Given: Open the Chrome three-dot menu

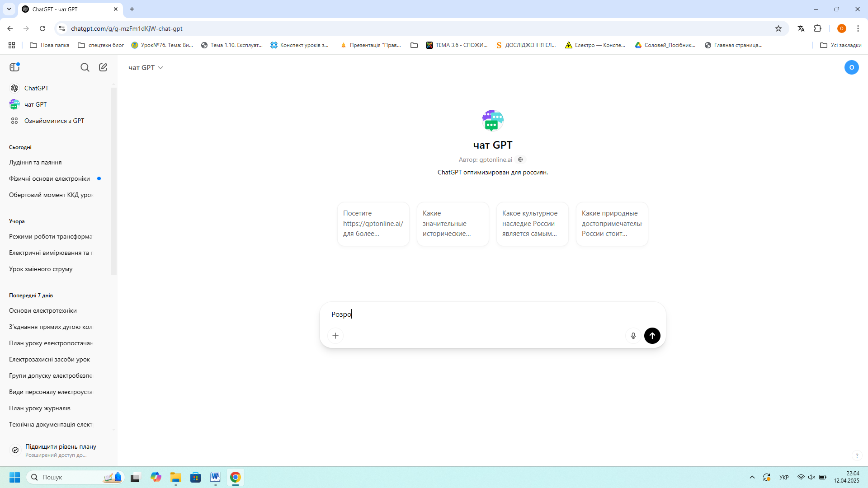Looking at the screenshot, I should point(858,28).
